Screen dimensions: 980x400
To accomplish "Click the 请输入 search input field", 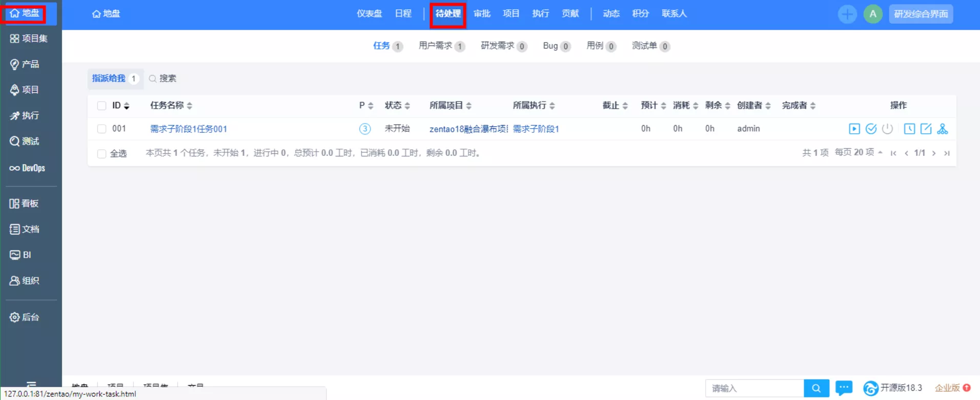I will pyautogui.click(x=754, y=388).
